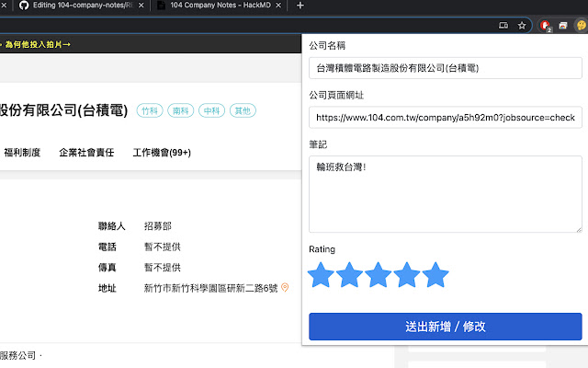Open the card-style extension icon in the toolbar
The width and height of the screenshot is (588, 368).
point(563,25)
